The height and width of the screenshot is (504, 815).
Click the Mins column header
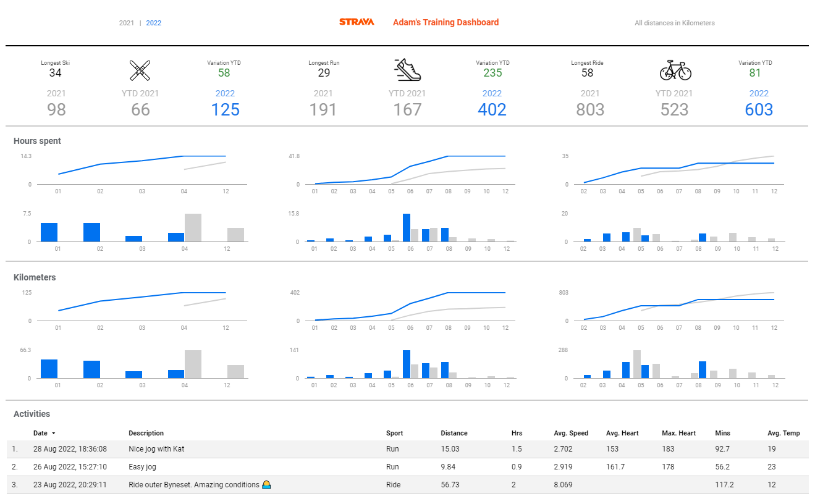(x=722, y=434)
